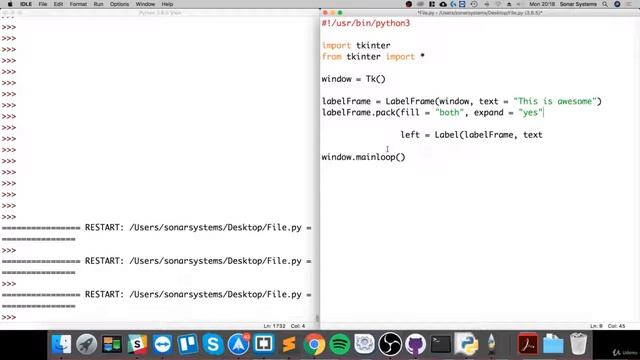
Task: Open GitHub Desktop from the dock
Action: coord(415,344)
